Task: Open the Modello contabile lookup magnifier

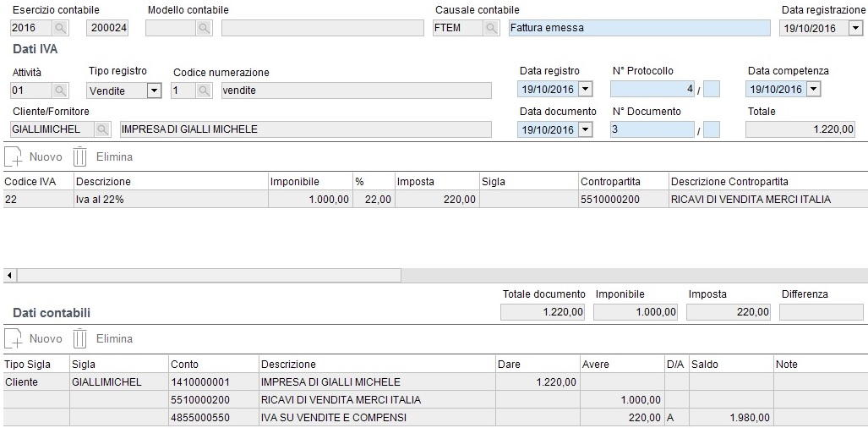Action: click(x=204, y=28)
